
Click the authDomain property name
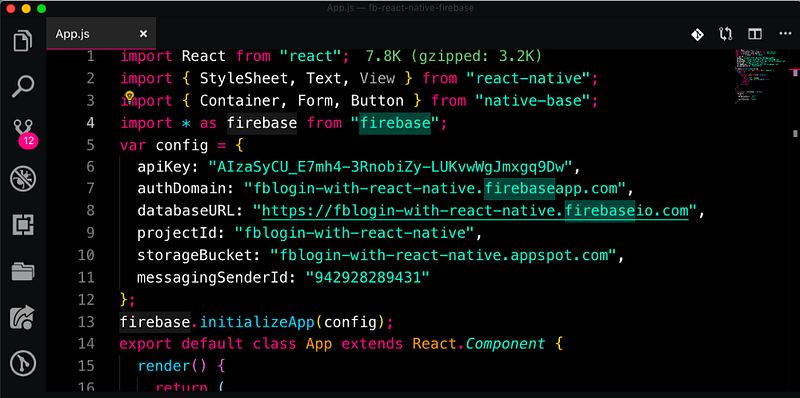[x=182, y=188]
